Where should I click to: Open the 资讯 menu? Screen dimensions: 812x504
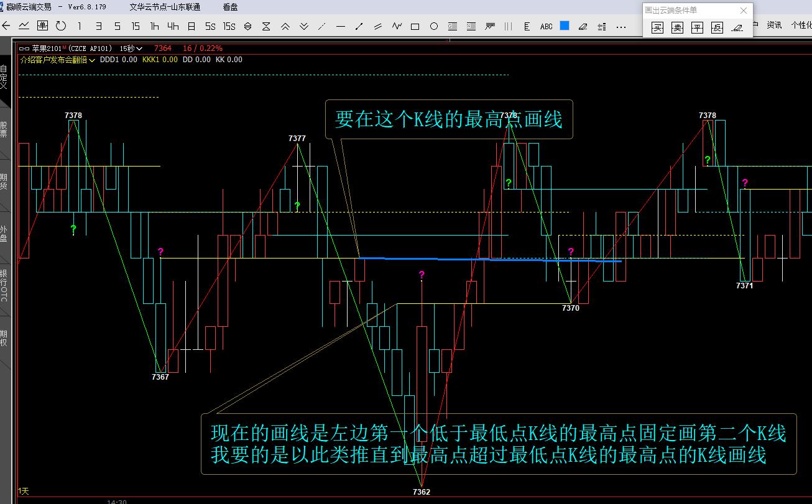tap(774, 25)
